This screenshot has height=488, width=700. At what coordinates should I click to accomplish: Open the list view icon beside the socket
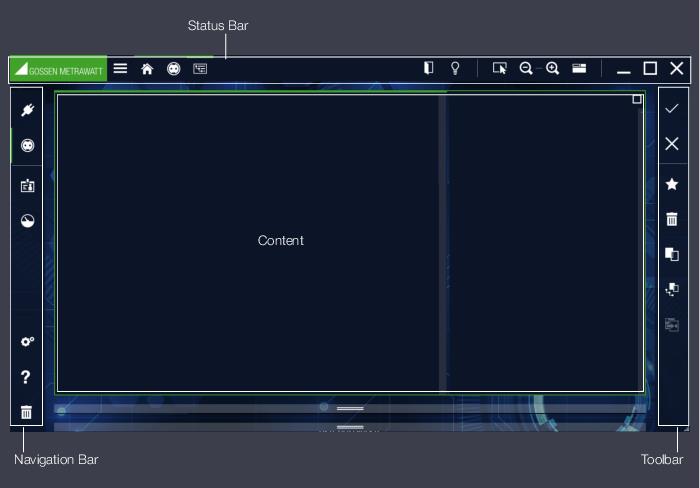(200, 69)
